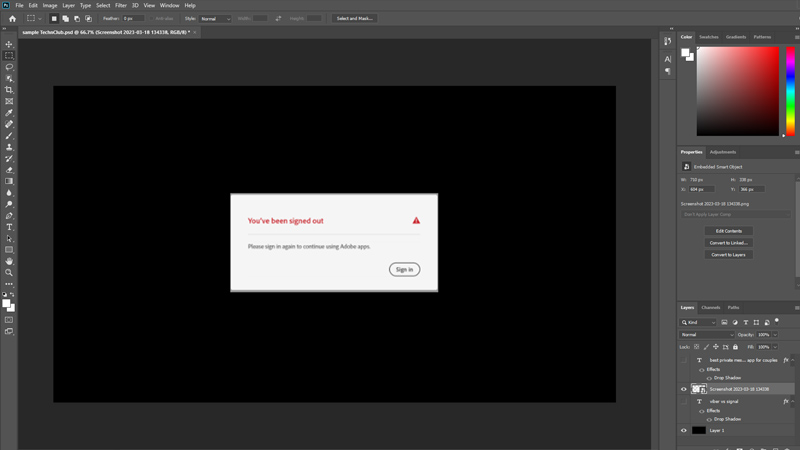Viewport: 800px width, 450px height.
Task: Open the layer blend mode Normal dropdown
Action: coord(707,335)
